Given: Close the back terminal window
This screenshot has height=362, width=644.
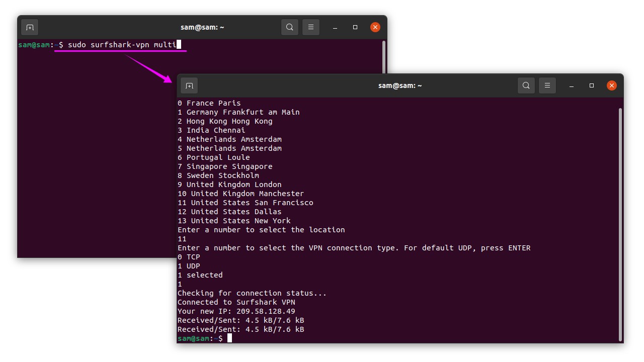Looking at the screenshot, I should coord(375,27).
